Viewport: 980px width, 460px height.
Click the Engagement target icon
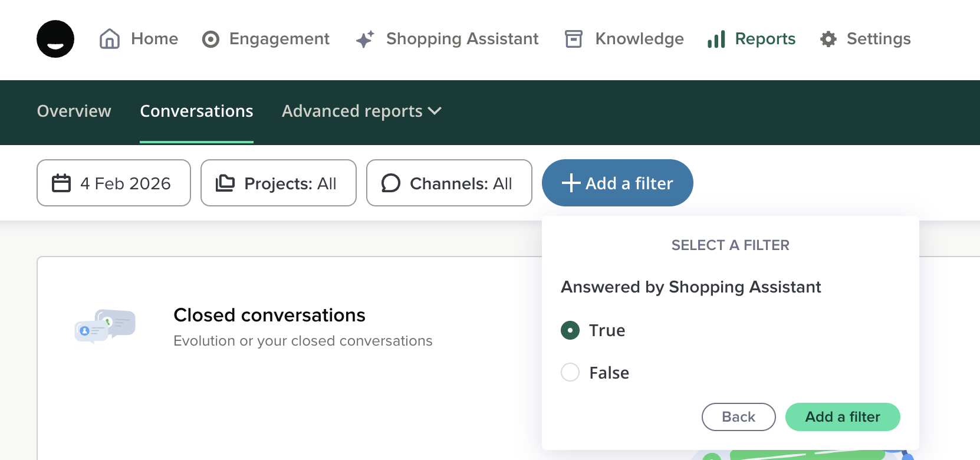pos(211,40)
